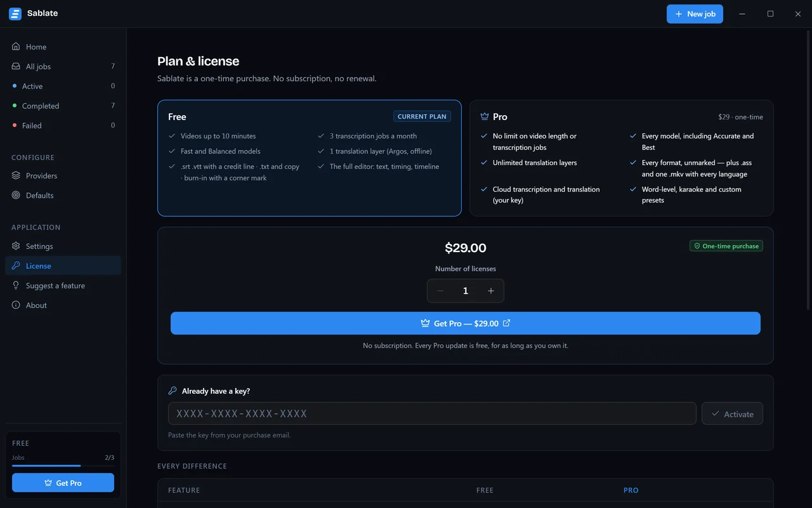812x508 pixels.
Task: Click the target icon for Defaults
Action: point(16,195)
